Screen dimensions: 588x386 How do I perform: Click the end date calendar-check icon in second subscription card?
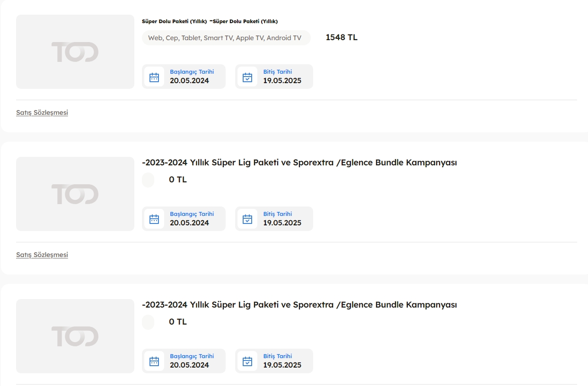point(247,219)
